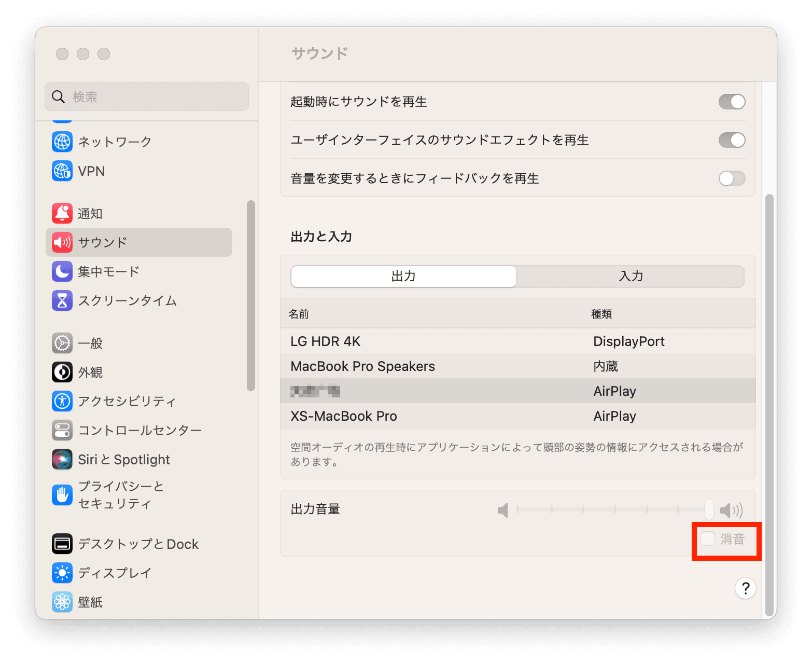Viewport: 812px width, 663px height.
Task: Open 通知 settings via the bell icon
Action: click(x=62, y=213)
